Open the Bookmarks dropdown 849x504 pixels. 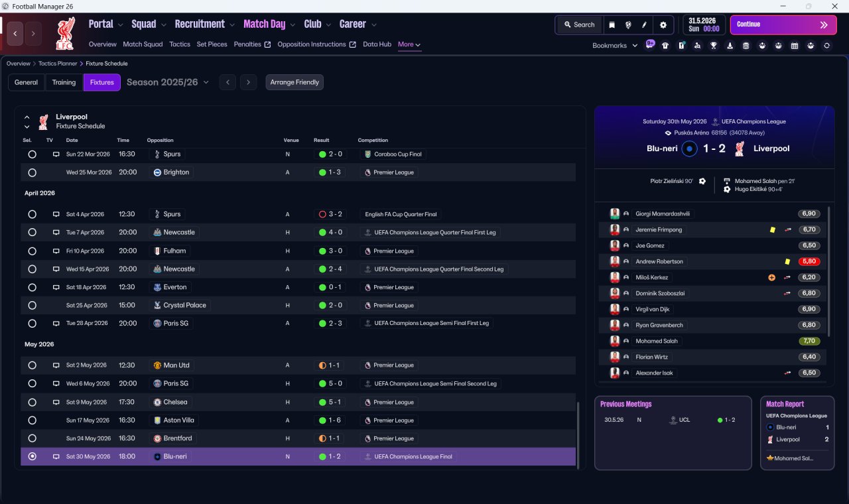(x=615, y=45)
